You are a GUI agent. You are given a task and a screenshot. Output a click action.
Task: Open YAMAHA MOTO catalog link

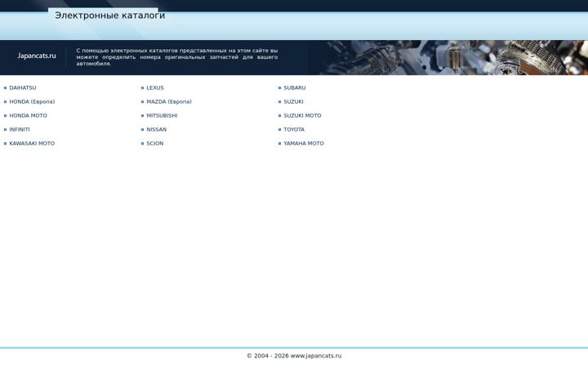pyautogui.click(x=303, y=143)
